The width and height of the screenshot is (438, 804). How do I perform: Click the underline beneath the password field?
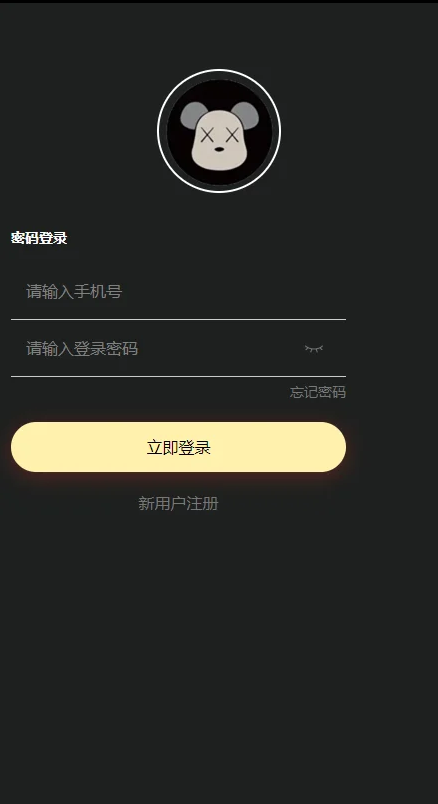178,376
